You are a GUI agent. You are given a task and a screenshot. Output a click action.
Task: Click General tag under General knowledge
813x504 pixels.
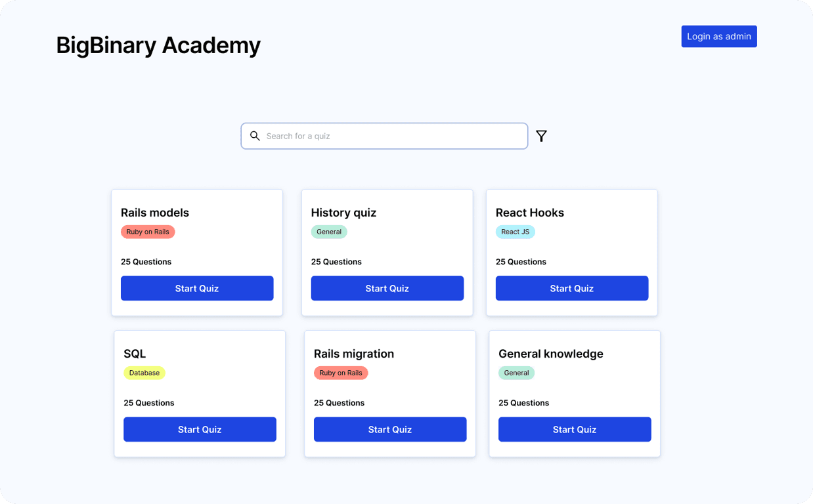pyautogui.click(x=516, y=373)
